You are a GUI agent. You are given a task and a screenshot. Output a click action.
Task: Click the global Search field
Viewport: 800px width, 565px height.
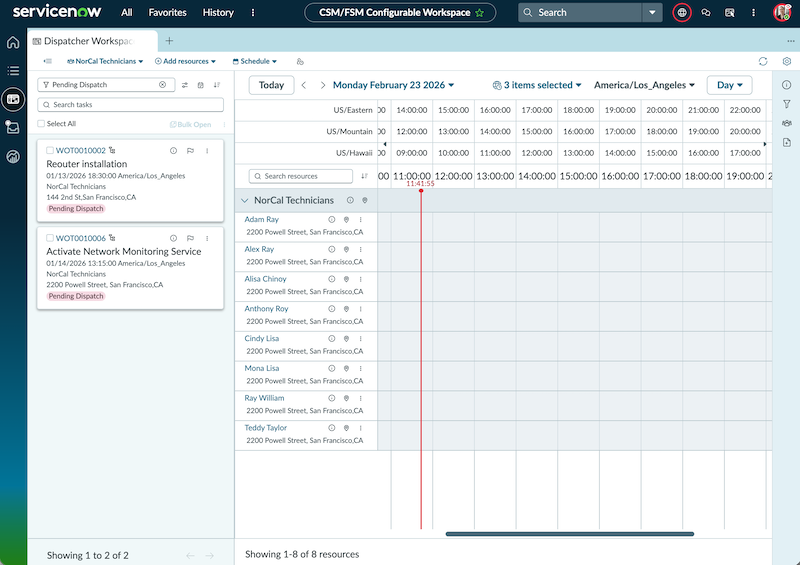click(580, 13)
